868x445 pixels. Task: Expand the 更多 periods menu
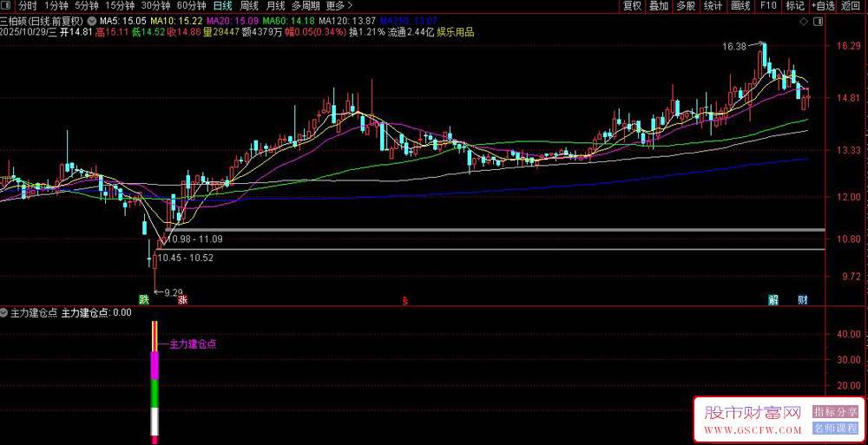[x=339, y=6]
